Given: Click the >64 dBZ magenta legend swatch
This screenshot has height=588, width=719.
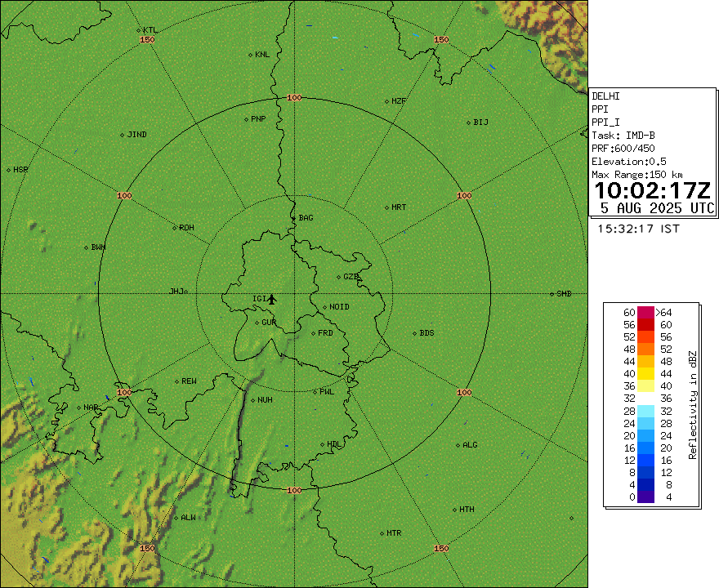Looking at the screenshot, I should (x=645, y=313).
